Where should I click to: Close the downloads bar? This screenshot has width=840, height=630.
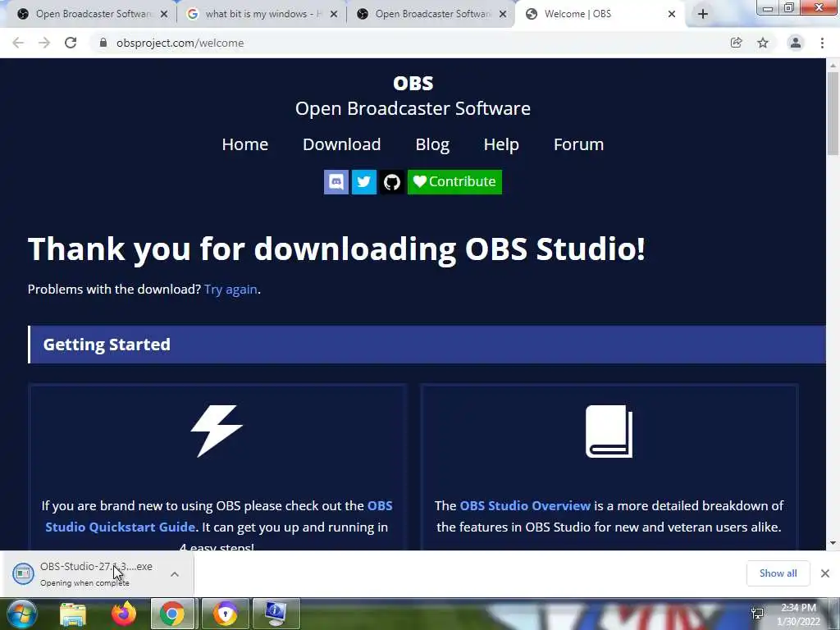click(x=825, y=573)
